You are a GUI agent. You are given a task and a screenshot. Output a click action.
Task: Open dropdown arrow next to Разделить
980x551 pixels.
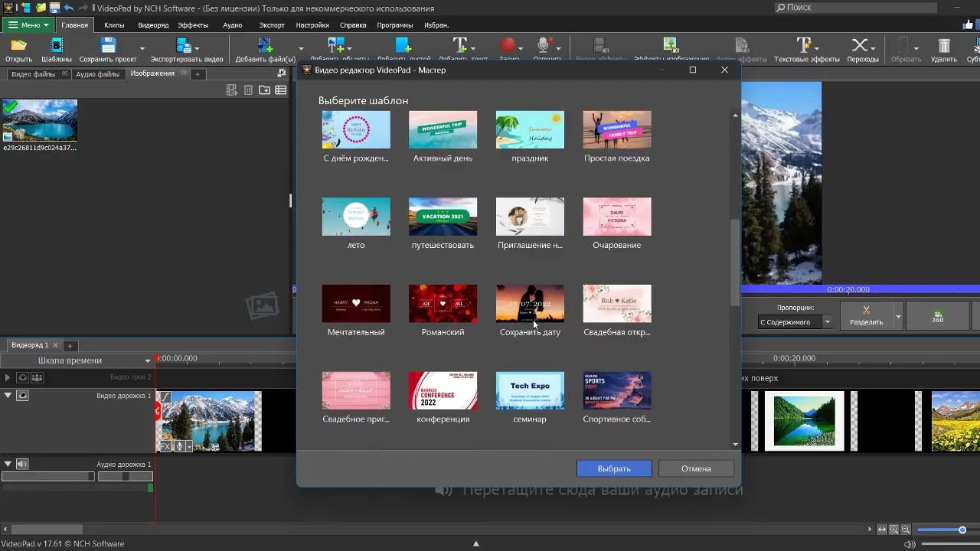coord(898,316)
